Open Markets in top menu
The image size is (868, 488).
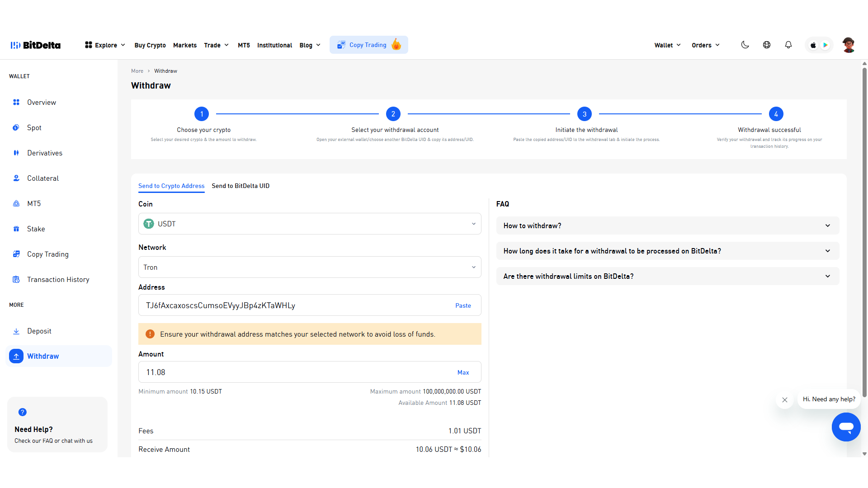[185, 45]
